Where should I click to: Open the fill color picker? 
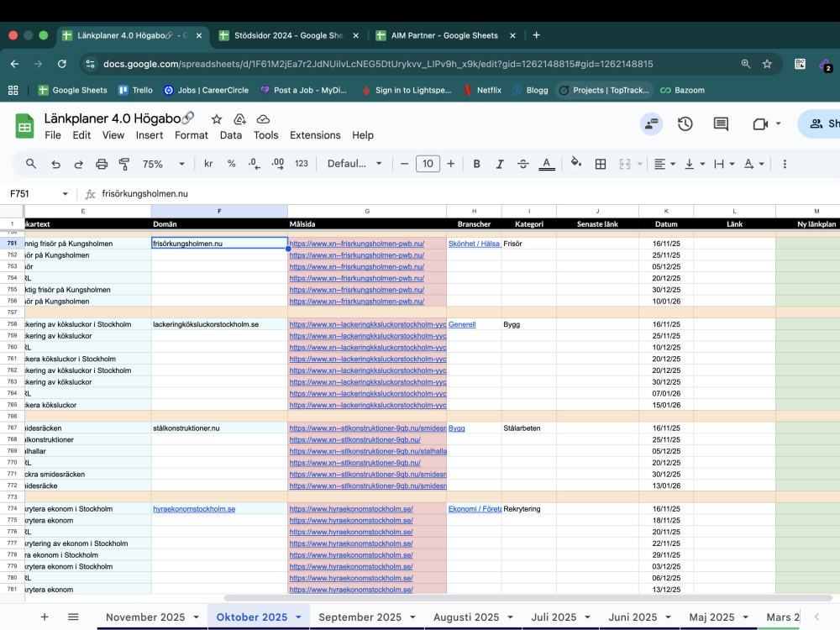click(x=576, y=163)
